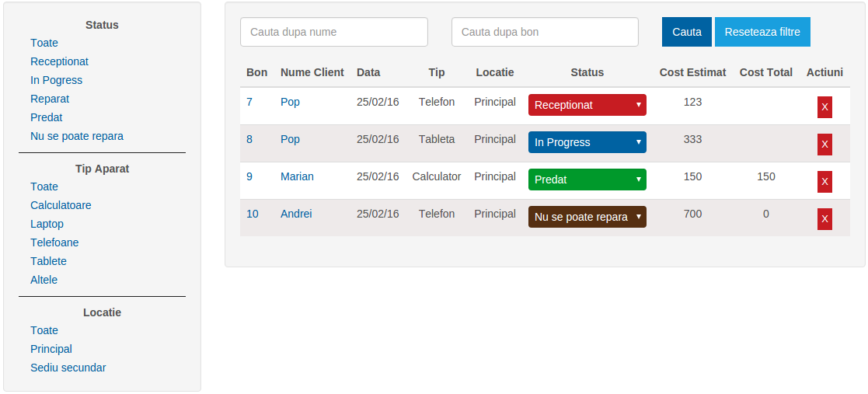
Task: Open the In Progress status dropdown
Action: click(587, 142)
